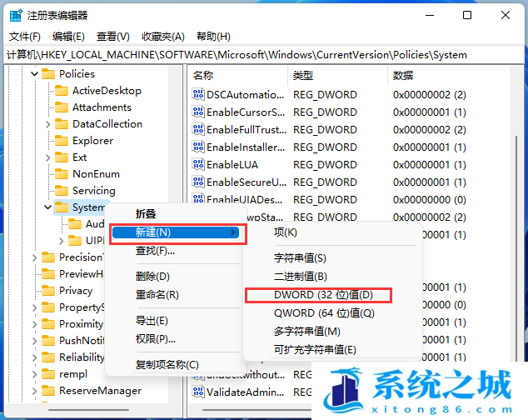Click the Registry Editor app icon in title bar
The width and height of the screenshot is (528, 420).
(14, 15)
